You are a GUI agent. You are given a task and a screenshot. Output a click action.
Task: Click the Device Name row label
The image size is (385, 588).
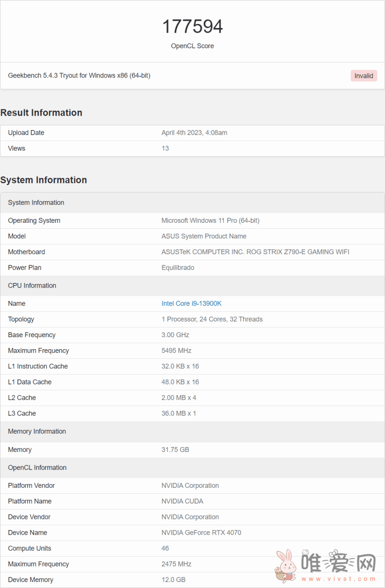point(28,533)
